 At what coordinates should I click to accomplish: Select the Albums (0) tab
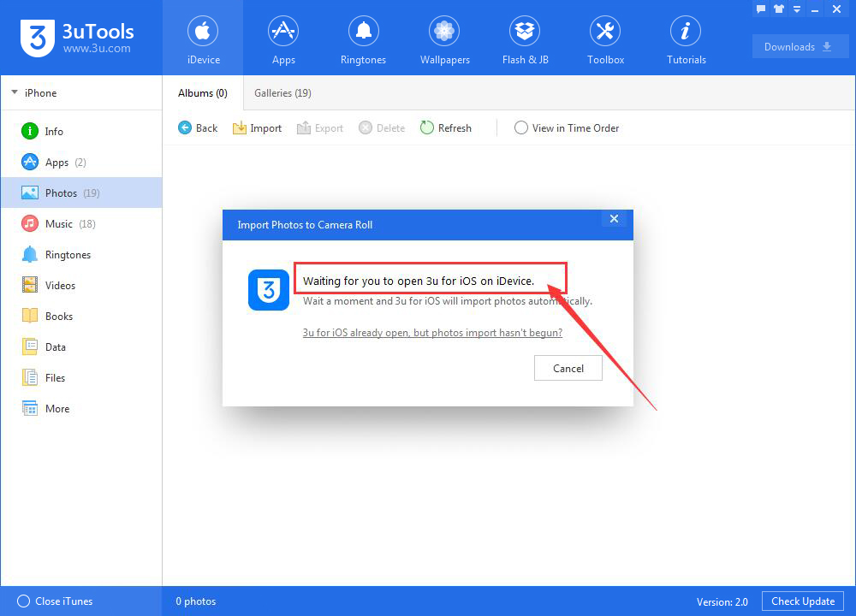(x=203, y=93)
